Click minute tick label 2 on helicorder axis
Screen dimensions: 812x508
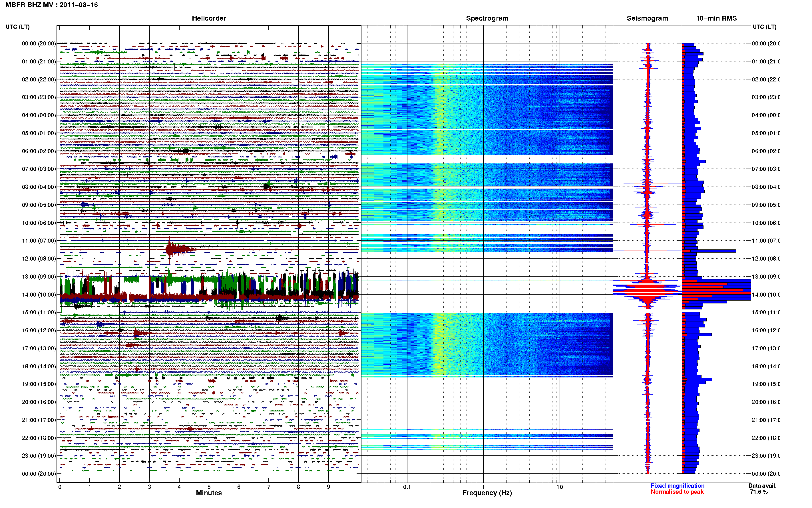[120, 487]
